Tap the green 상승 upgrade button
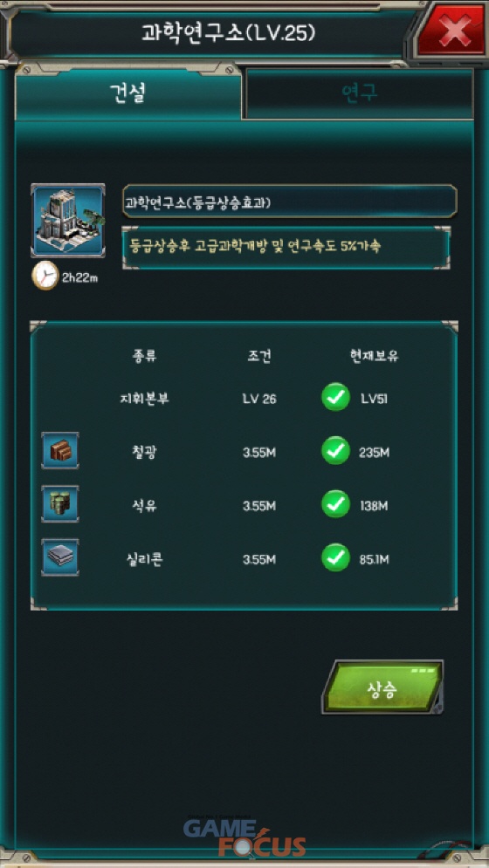 coord(383,687)
